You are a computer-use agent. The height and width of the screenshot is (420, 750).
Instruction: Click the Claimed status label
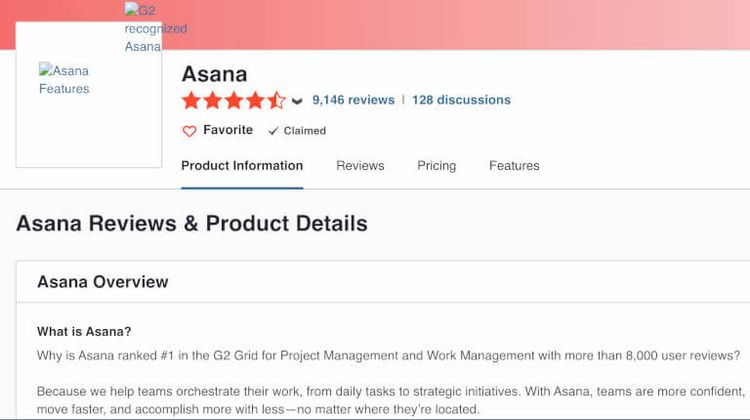tap(305, 131)
